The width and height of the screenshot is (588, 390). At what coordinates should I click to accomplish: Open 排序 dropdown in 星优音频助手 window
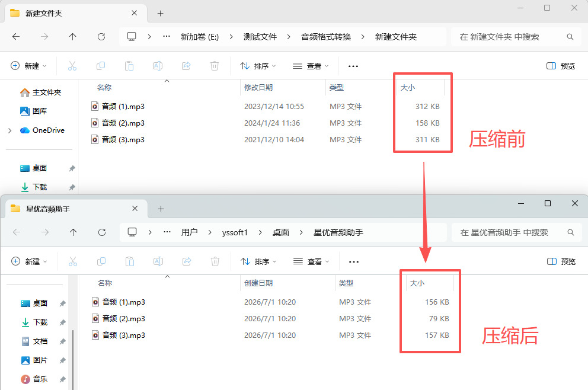coord(259,261)
